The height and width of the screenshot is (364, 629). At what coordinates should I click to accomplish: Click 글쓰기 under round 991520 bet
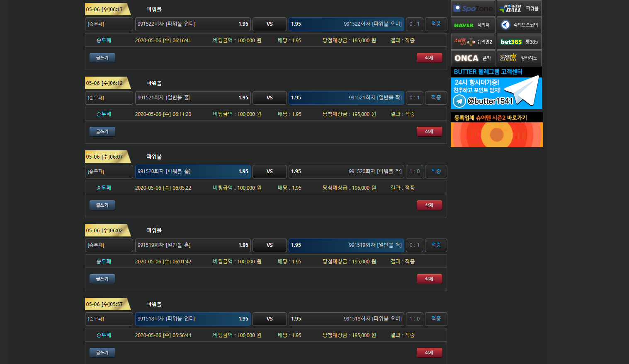click(x=102, y=205)
